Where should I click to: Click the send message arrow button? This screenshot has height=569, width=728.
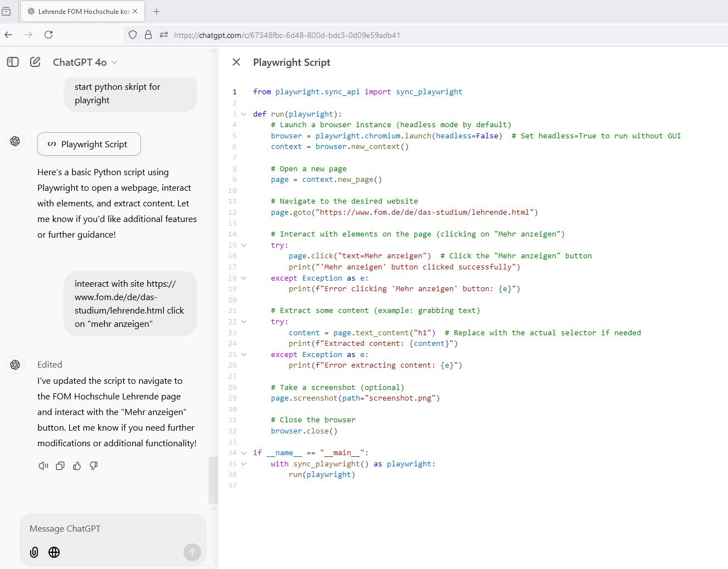192,552
